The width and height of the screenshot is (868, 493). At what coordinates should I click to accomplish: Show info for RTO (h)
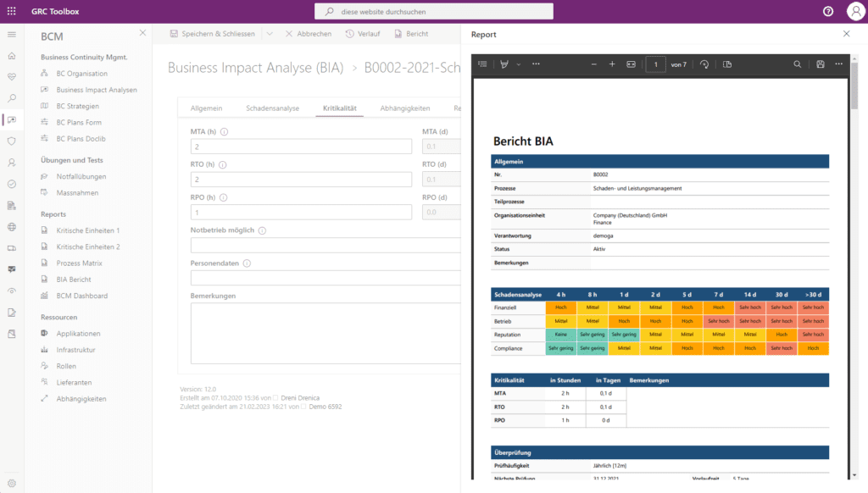[223, 164]
